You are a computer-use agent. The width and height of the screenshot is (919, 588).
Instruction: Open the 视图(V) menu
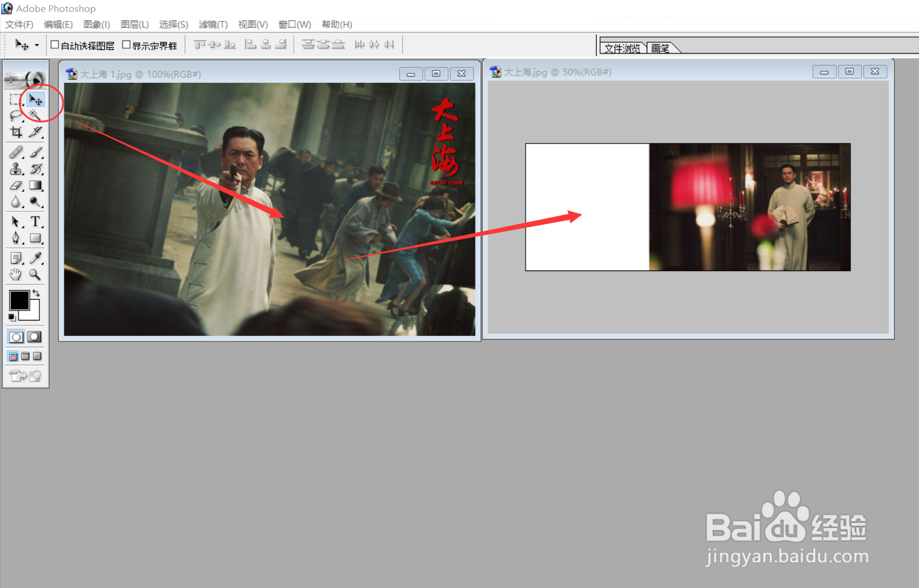coord(253,24)
